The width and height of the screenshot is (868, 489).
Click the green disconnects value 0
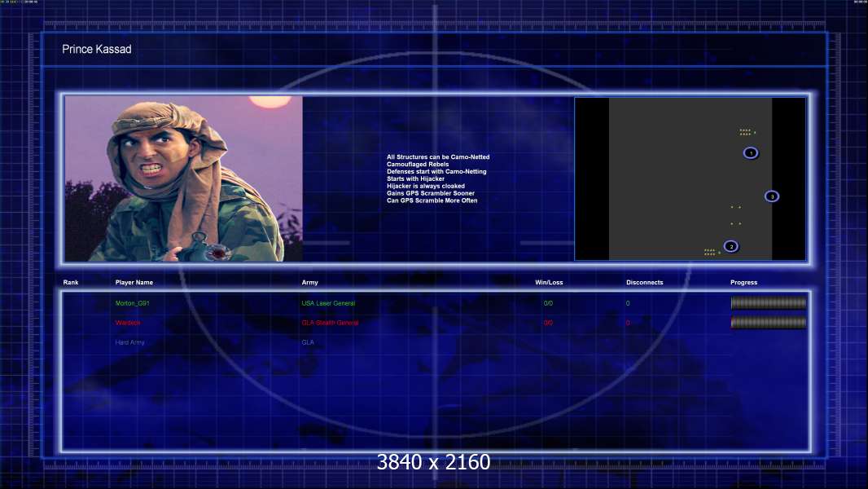[628, 303]
